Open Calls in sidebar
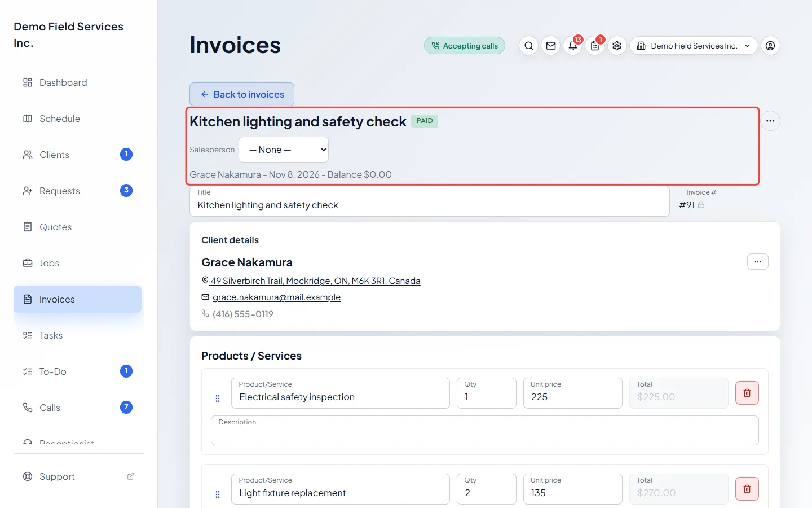Viewport: 812px width, 508px height. tap(78, 408)
